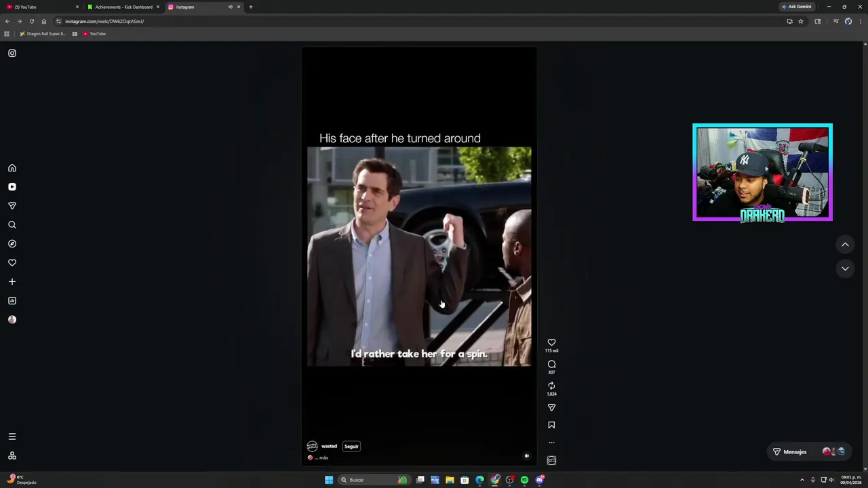Open the Explore compass icon

(x=12, y=244)
